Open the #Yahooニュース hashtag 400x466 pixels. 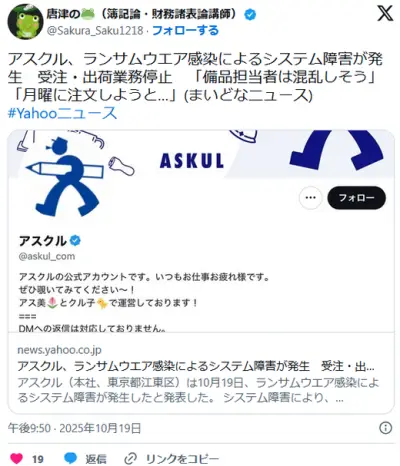pos(62,113)
